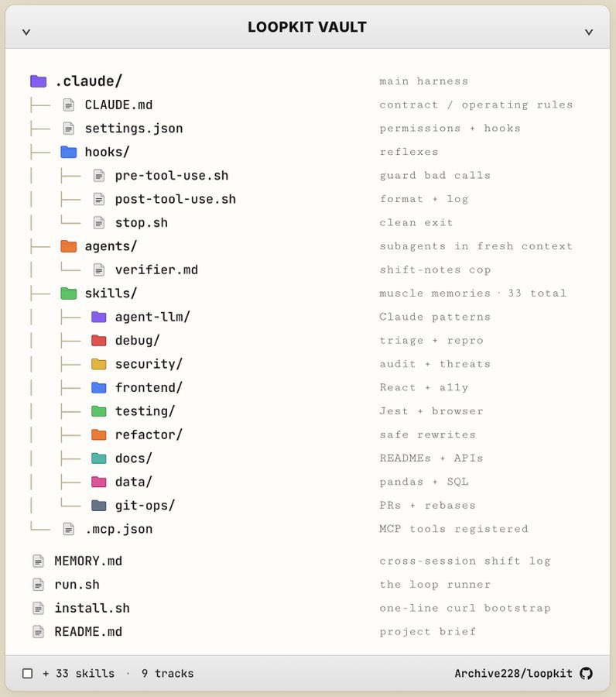Viewport: 616px width, 697px height.
Task: Click 'muscle memories · 33 total' description
Action: tap(473, 294)
